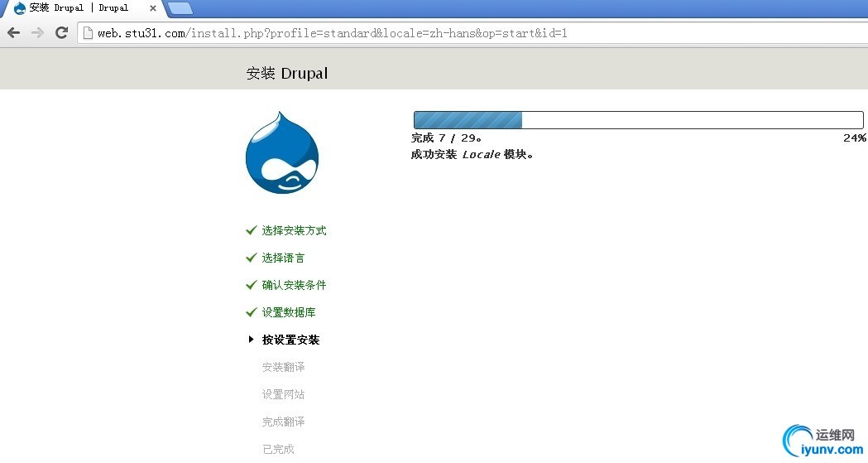Click the 完成 7 / 29 status text
Screen dimensions: 868x463
446,137
